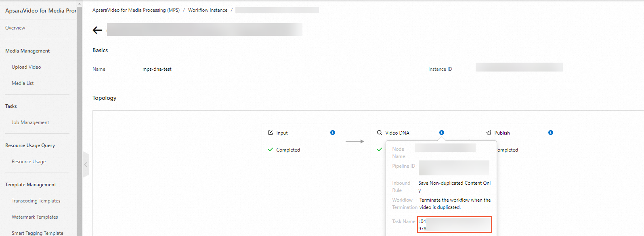Click Template Management section header
Image resolution: width=644 pixels, height=236 pixels.
(31, 185)
